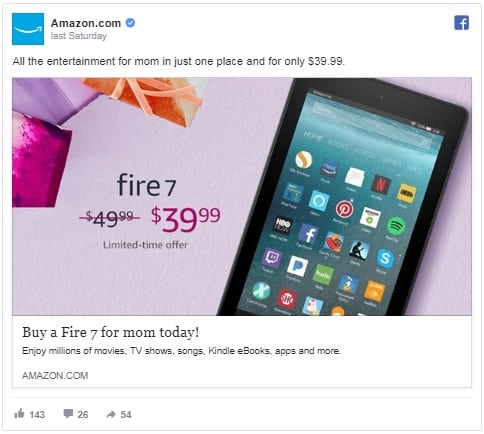
Task: Open the Facebook logo in the post corner
Action: (461, 23)
